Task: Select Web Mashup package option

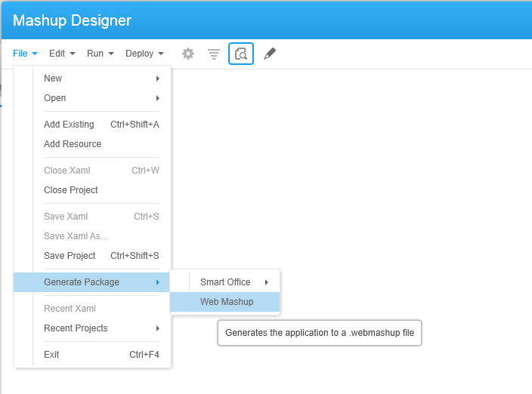Action: point(227,302)
